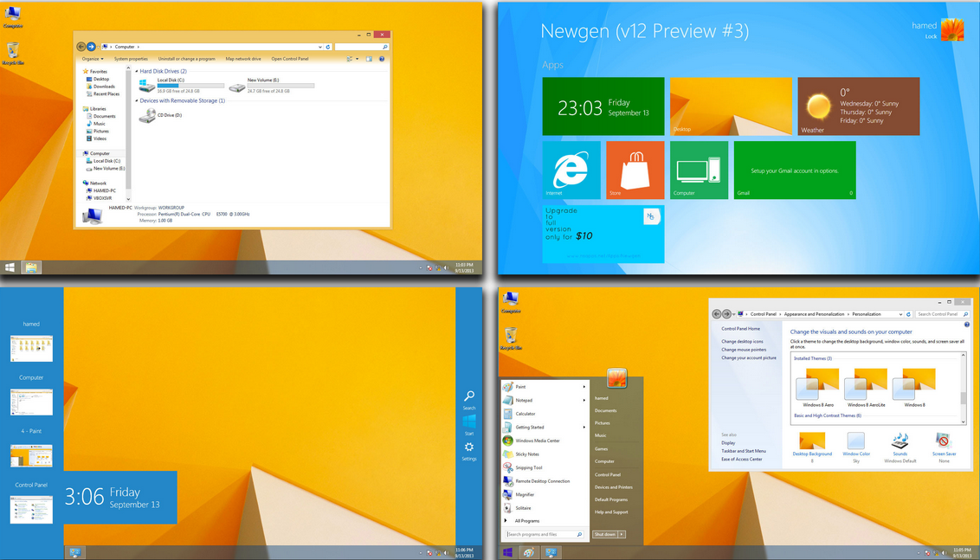
Task: Open the Settings charm
Action: pos(468,451)
